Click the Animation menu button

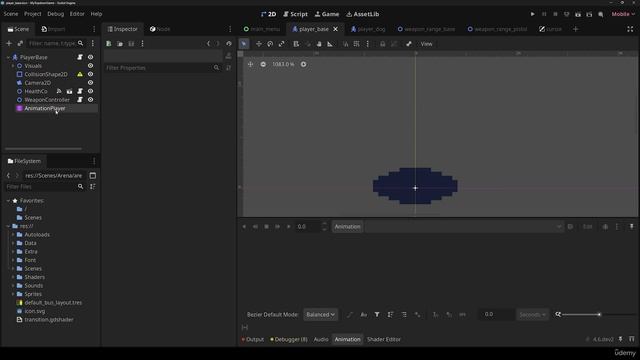tap(347, 227)
